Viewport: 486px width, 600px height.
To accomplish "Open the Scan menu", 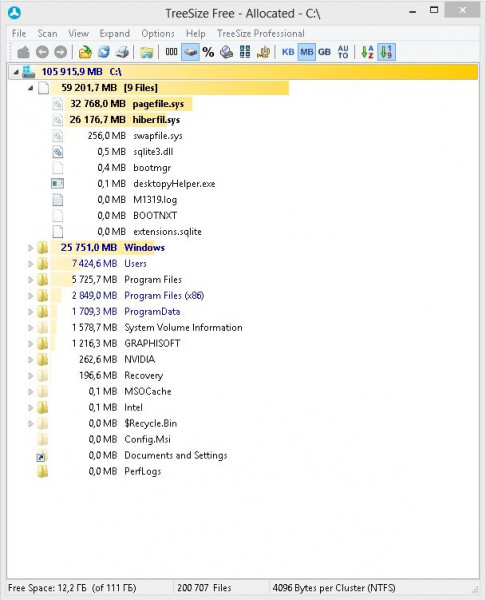I will click(x=47, y=34).
